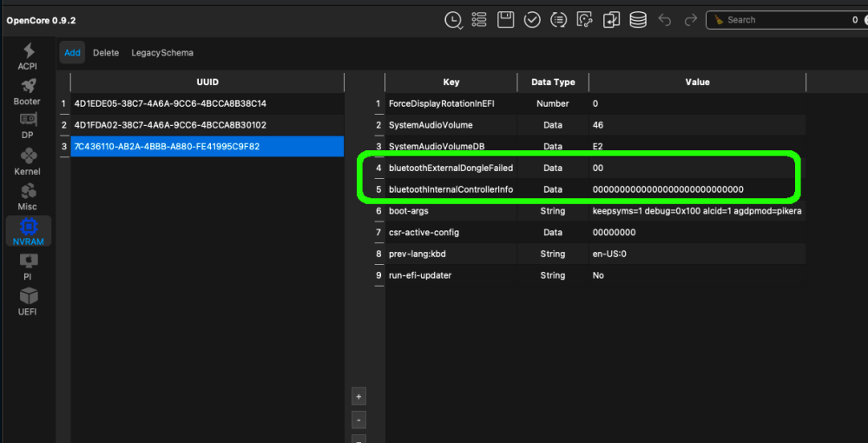The image size is (868, 443).
Task: Click the disk repair wrench icon
Action: 585,20
